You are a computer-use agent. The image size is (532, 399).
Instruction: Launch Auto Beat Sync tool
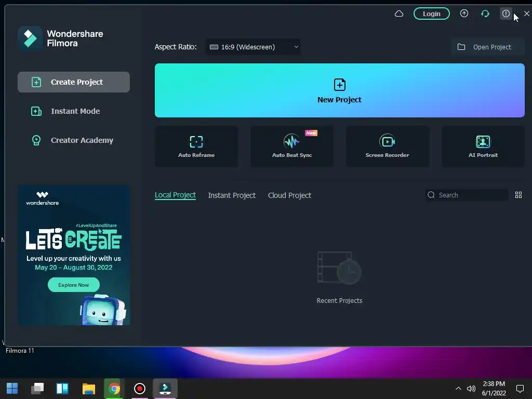coord(292,147)
